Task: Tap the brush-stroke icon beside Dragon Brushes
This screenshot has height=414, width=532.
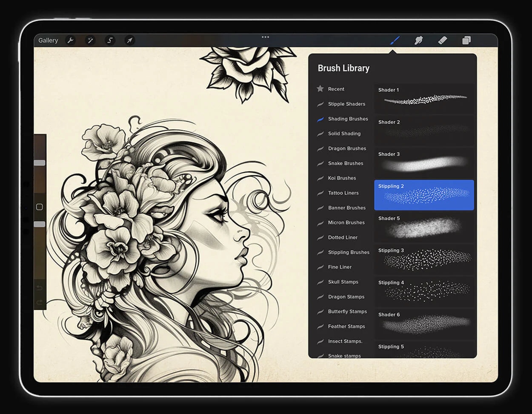Action: (x=320, y=149)
